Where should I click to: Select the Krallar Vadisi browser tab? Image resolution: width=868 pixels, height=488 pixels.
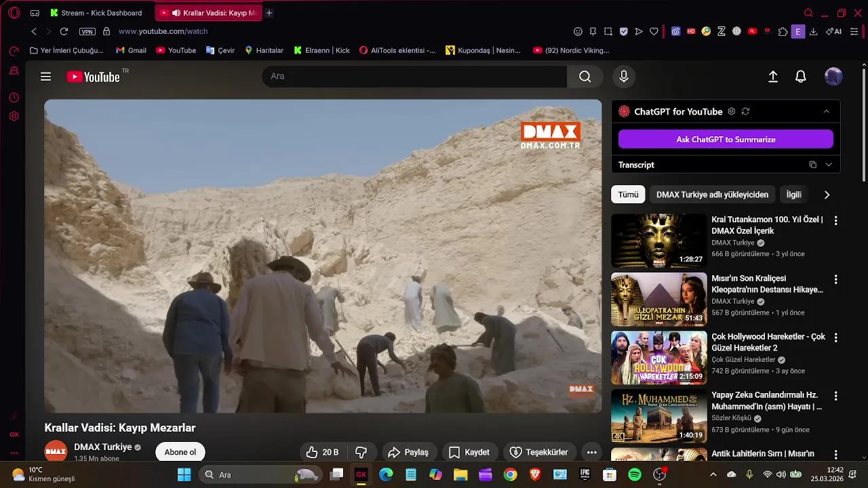(208, 13)
